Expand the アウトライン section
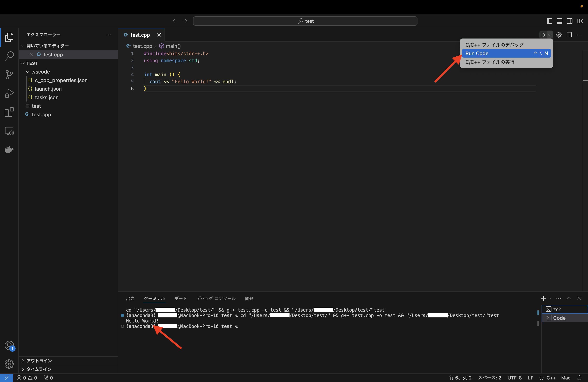This screenshot has width=588, height=382. [39, 360]
